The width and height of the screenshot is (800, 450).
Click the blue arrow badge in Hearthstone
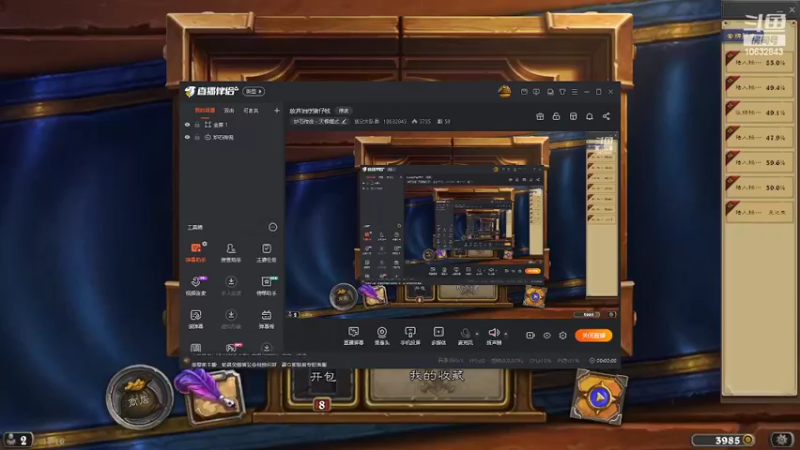[x=599, y=396]
